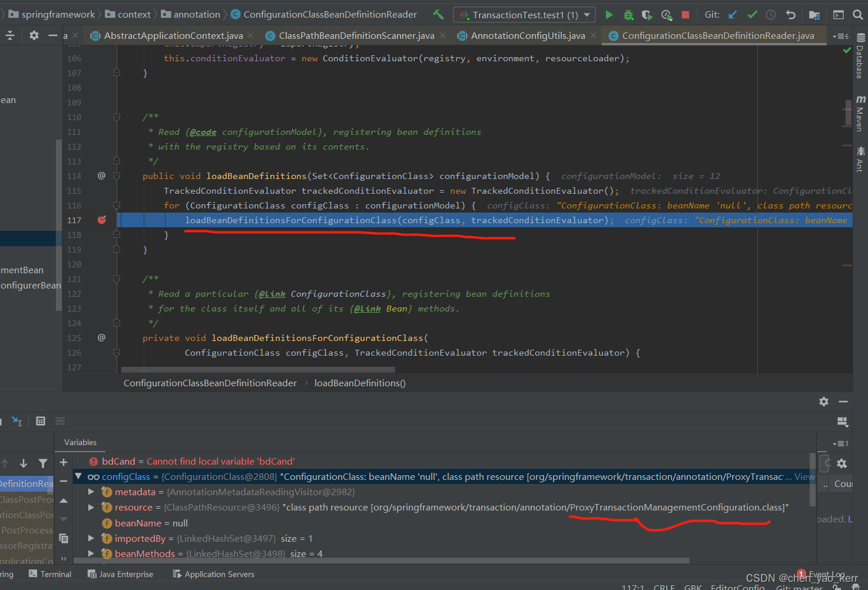
Task: Open debug panel settings gear
Action: (824, 402)
